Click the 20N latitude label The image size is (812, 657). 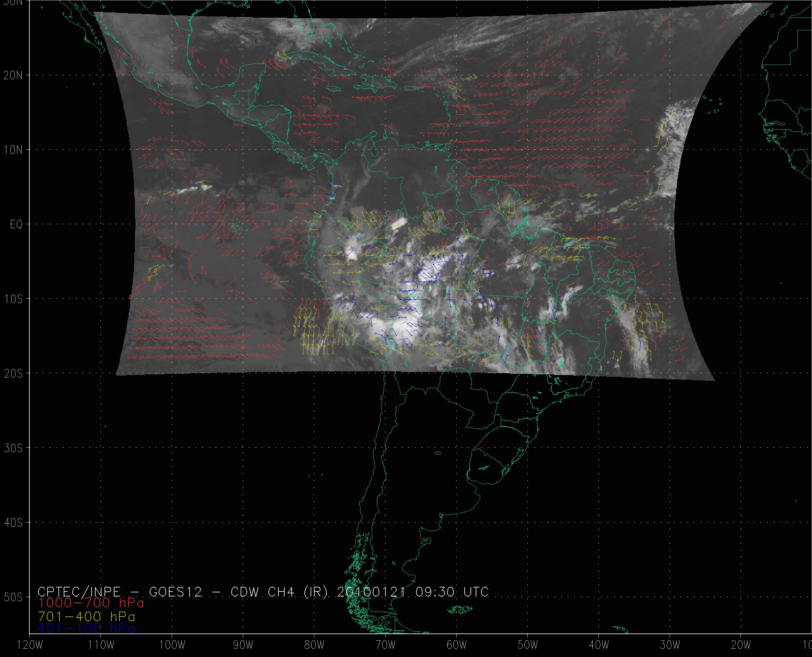click(x=13, y=75)
